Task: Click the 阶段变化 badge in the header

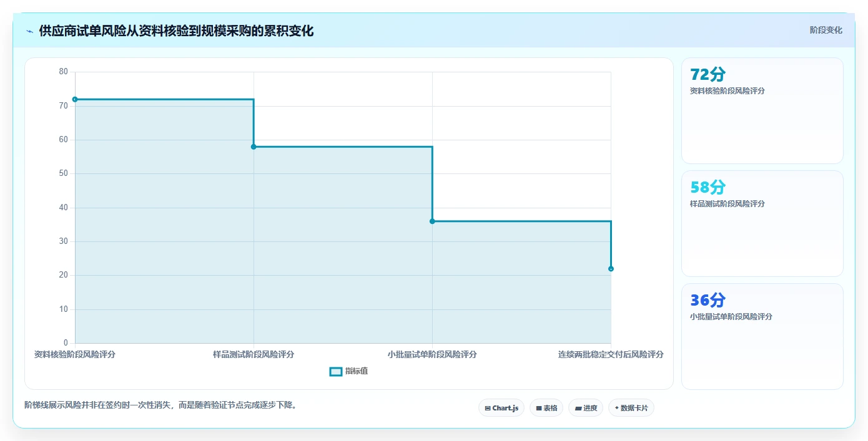Action: pos(826,30)
